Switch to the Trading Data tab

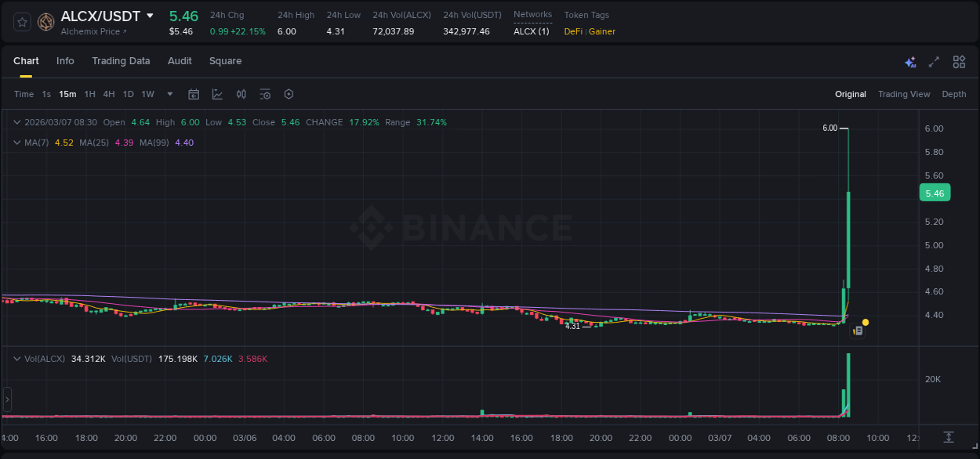121,61
